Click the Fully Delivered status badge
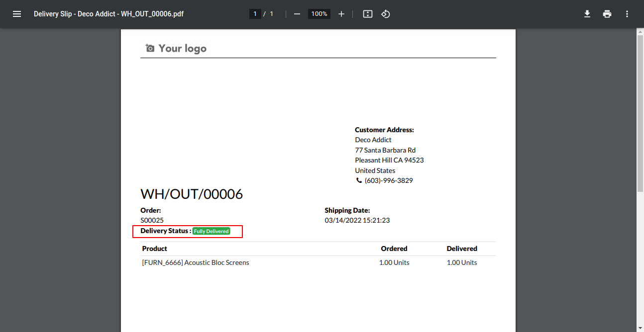 pyautogui.click(x=212, y=231)
